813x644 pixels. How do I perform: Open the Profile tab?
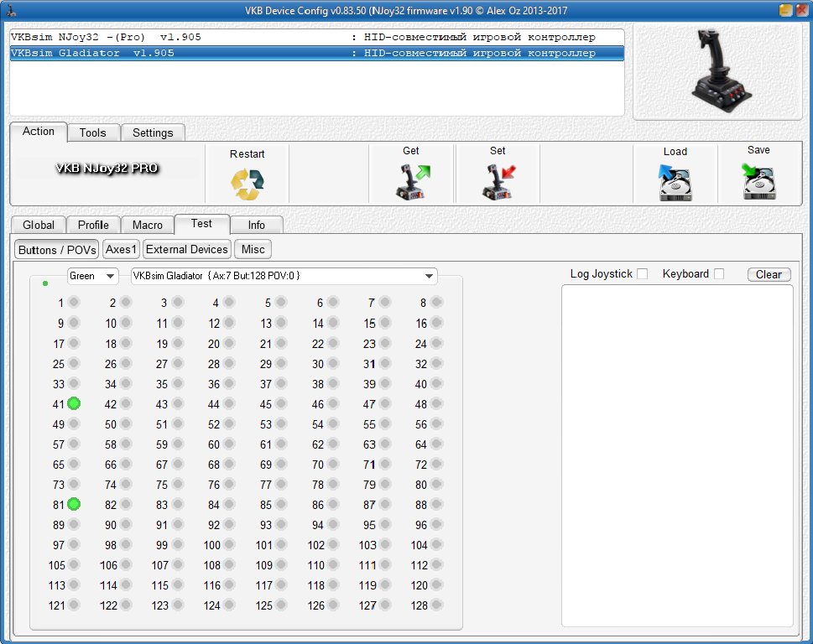[x=93, y=225]
